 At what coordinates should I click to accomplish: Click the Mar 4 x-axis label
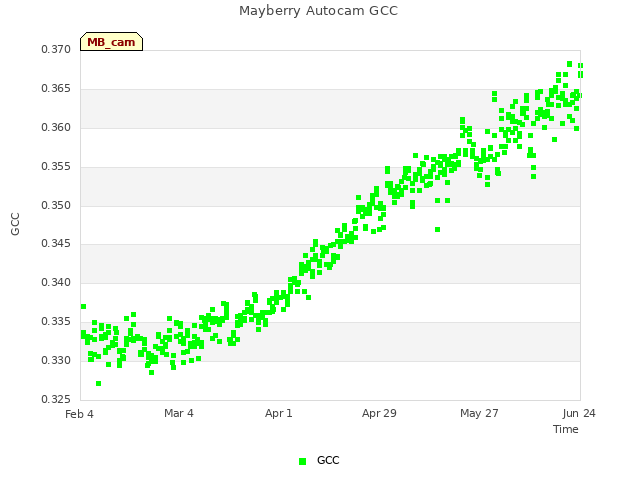(179, 413)
